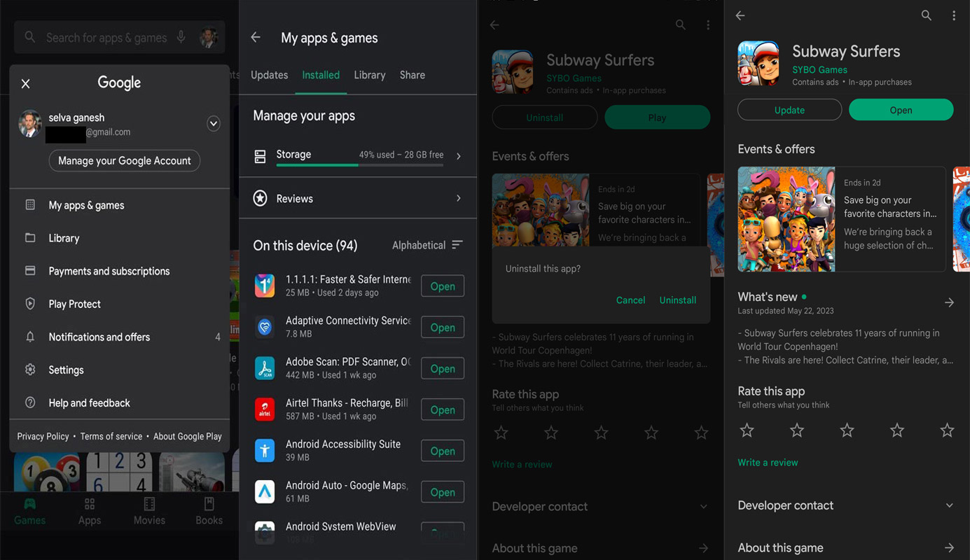
Task: Go back from My apps & games
Action: pos(256,38)
